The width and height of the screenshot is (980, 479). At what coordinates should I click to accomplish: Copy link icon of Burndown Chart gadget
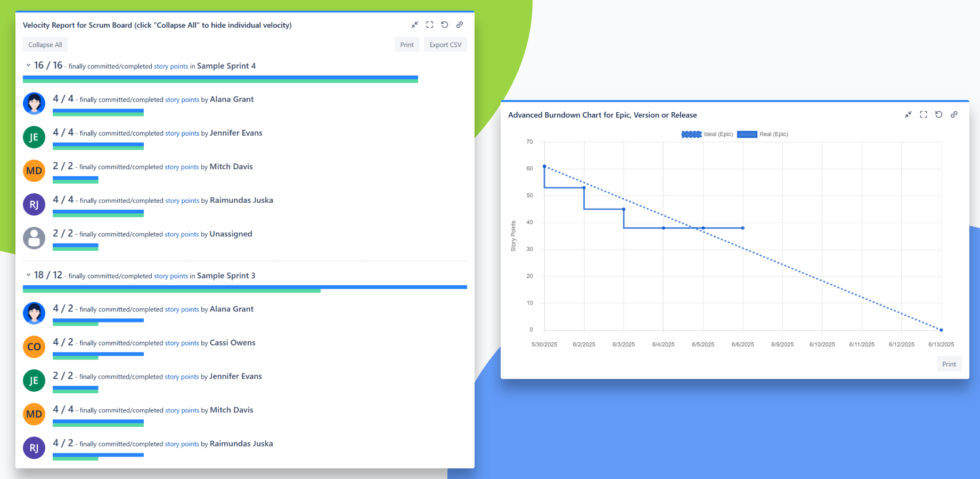coord(954,114)
